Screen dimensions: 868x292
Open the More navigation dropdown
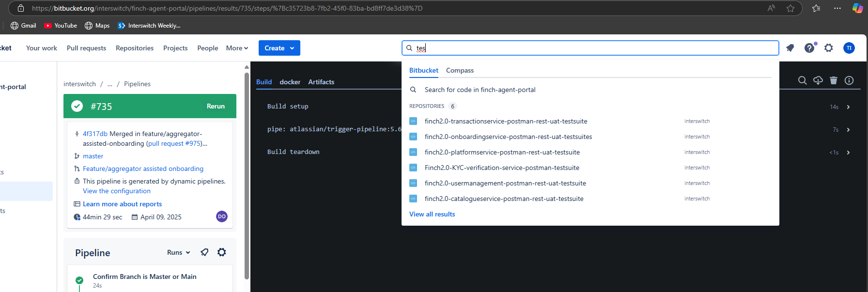pos(237,48)
